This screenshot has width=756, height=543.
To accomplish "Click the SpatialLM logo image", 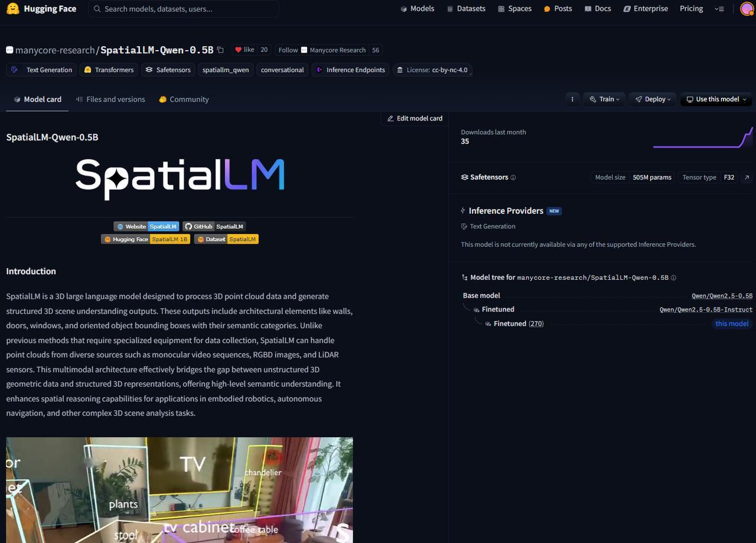I will coord(180,179).
